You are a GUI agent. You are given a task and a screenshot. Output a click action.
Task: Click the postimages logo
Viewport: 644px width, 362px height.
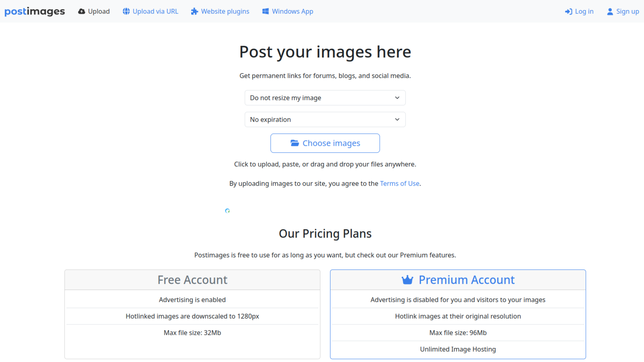coord(35,11)
